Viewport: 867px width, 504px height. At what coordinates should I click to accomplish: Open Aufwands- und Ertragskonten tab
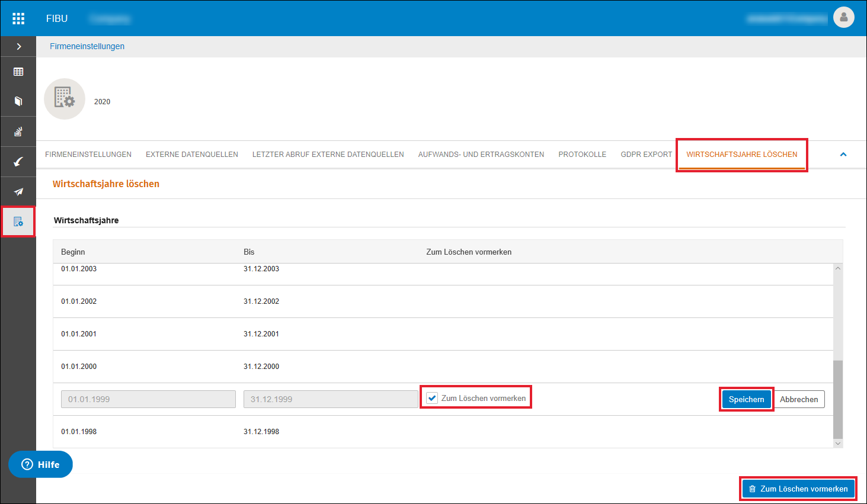coord(481,155)
